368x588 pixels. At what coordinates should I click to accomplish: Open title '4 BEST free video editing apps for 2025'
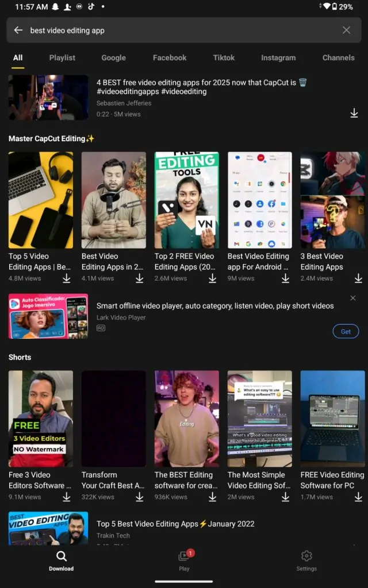click(202, 87)
